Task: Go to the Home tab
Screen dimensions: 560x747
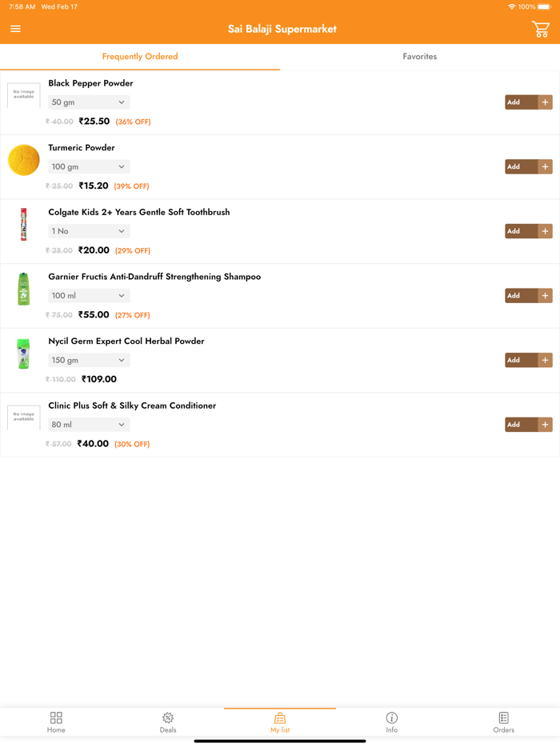Action: [x=56, y=722]
